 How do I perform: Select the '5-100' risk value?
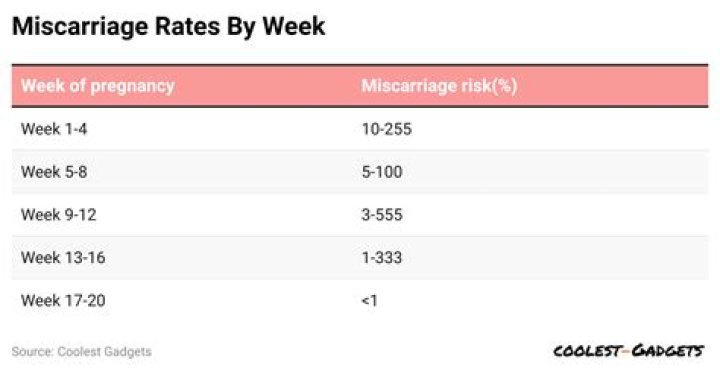382,172
